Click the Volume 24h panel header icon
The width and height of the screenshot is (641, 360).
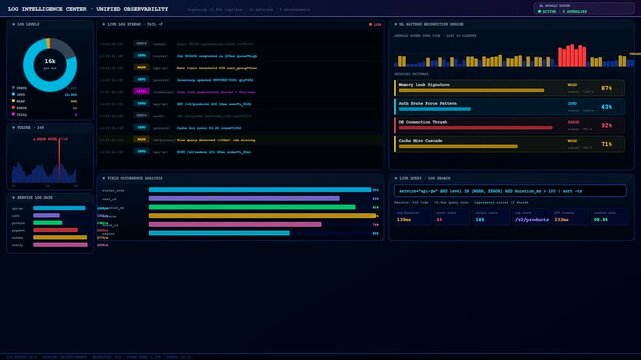[13, 128]
